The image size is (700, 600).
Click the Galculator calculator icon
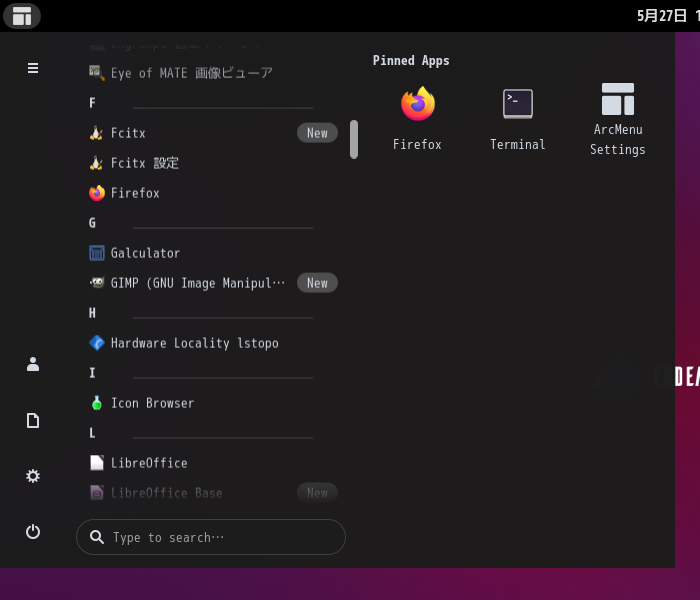96,253
